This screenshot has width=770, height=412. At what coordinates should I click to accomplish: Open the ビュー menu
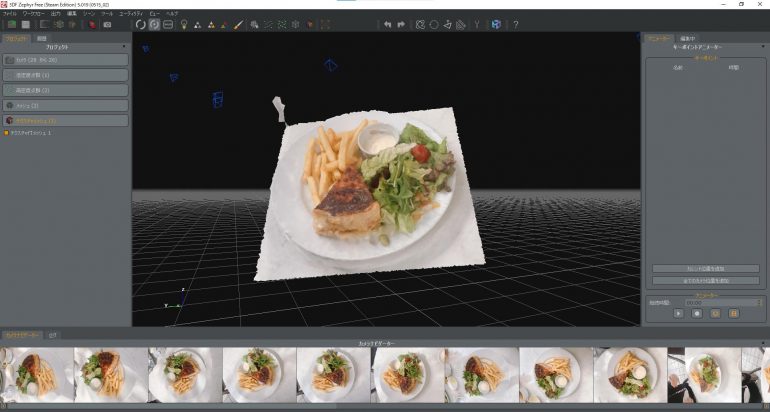[x=155, y=14]
